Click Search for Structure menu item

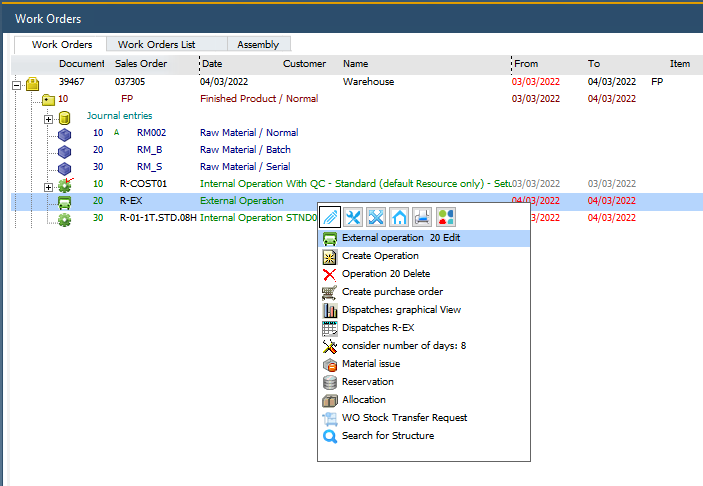pyautogui.click(x=388, y=436)
